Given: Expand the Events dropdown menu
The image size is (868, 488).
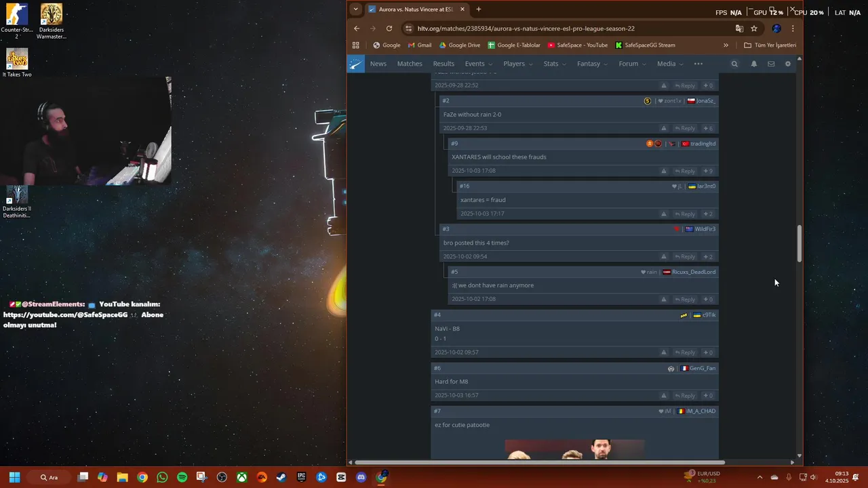Looking at the screenshot, I should [x=479, y=64].
